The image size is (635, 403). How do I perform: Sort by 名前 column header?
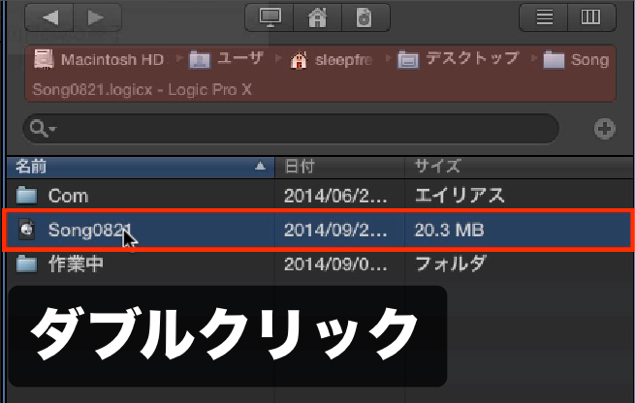point(140,166)
